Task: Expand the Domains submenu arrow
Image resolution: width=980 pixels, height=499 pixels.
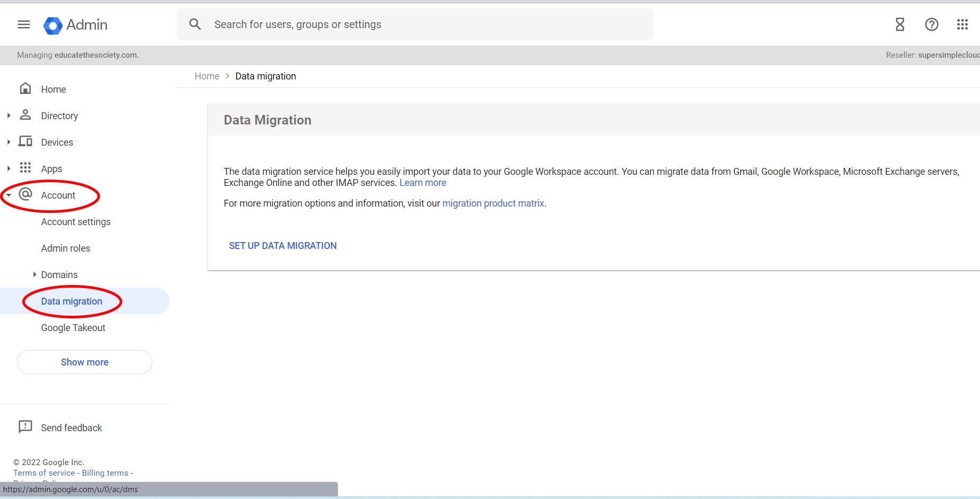Action: [34, 274]
